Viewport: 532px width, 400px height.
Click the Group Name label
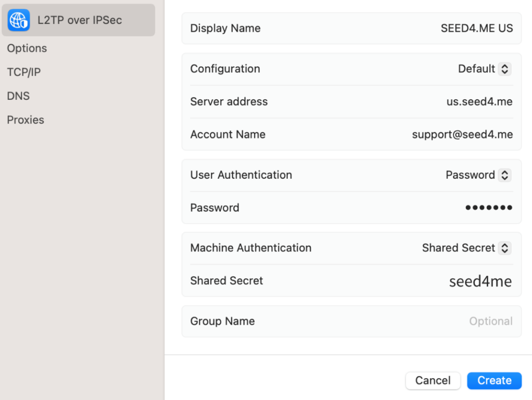coord(222,321)
